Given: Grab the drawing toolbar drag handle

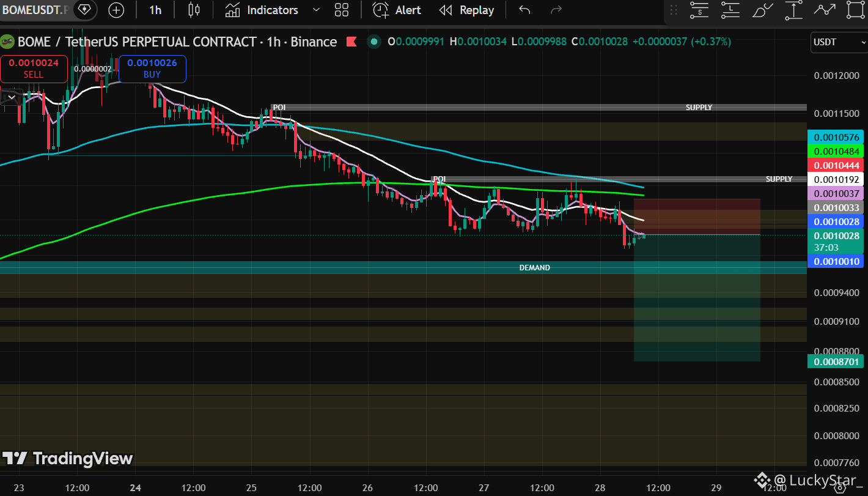Looking at the screenshot, I should point(674,10).
